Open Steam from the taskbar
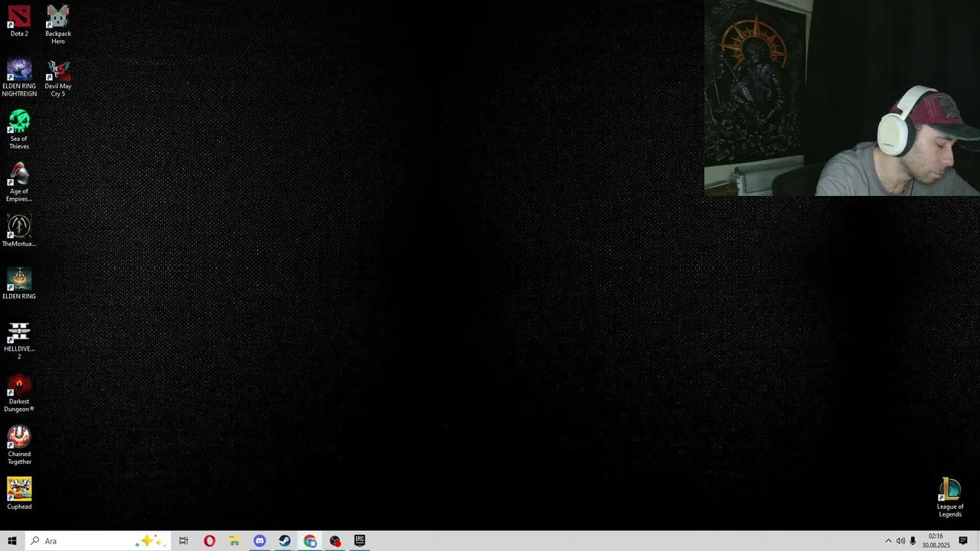The height and width of the screenshot is (551, 980). tap(285, 541)
